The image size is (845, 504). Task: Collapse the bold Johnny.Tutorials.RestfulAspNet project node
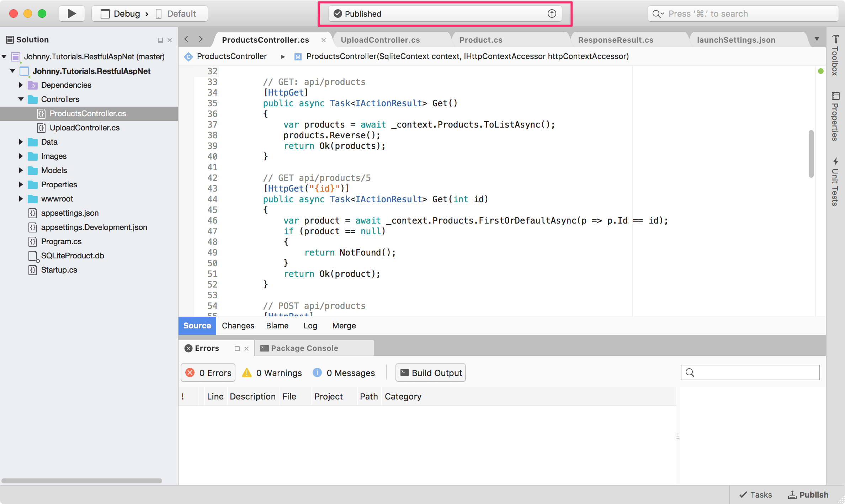pos(12,71)
